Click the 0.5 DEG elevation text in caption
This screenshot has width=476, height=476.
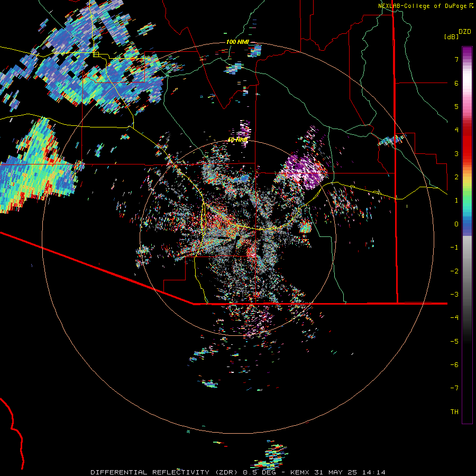[260, 472]
